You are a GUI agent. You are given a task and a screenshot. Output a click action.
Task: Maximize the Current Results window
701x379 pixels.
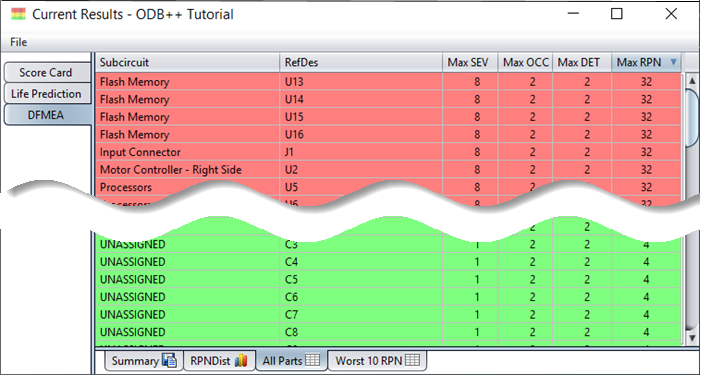click(x=617, y=14)
